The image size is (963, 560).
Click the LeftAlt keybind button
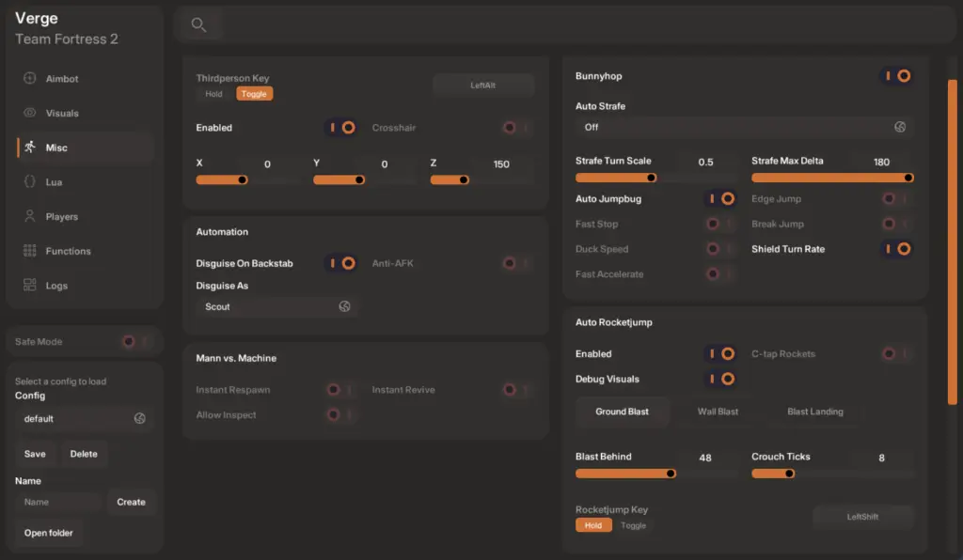[x=482, y=86]
